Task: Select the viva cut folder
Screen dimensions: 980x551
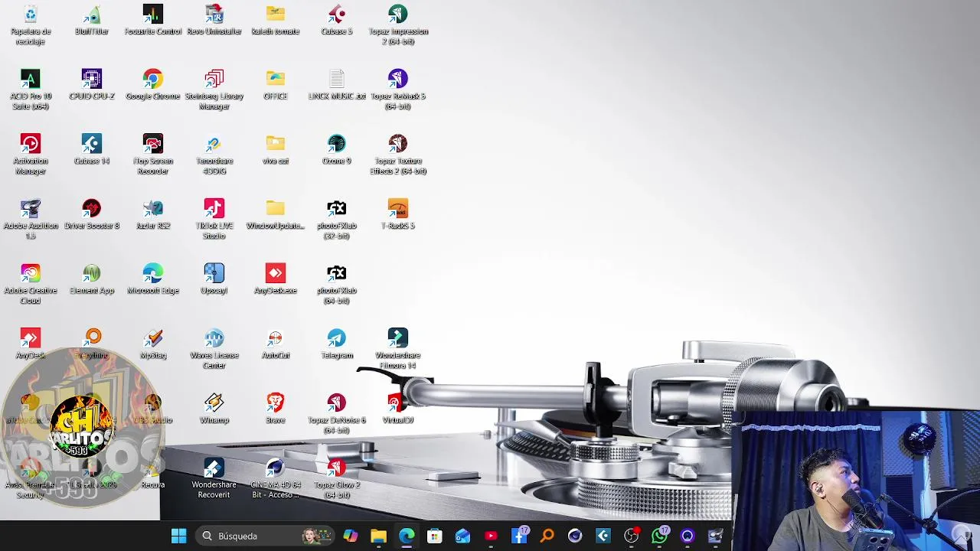Action: pyautogui.click(x=276, y=150)
